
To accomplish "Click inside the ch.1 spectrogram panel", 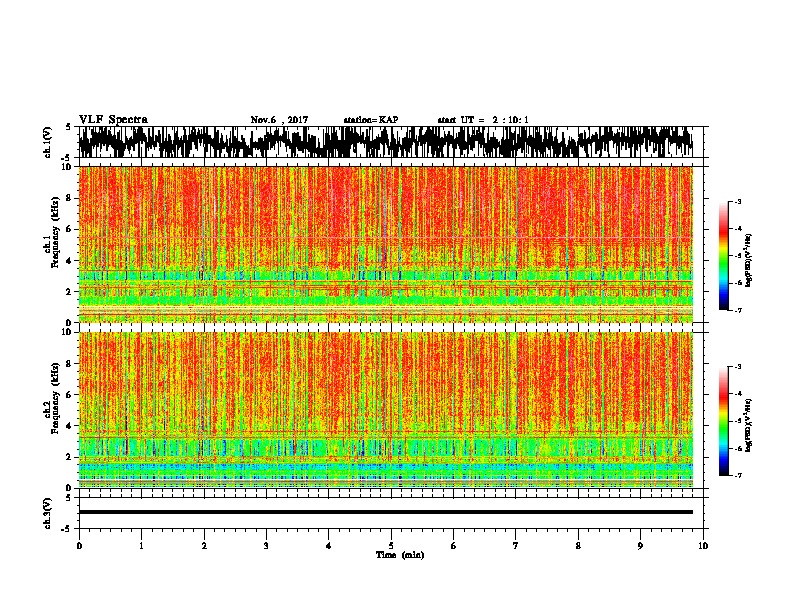I will [x=386, y=244].
